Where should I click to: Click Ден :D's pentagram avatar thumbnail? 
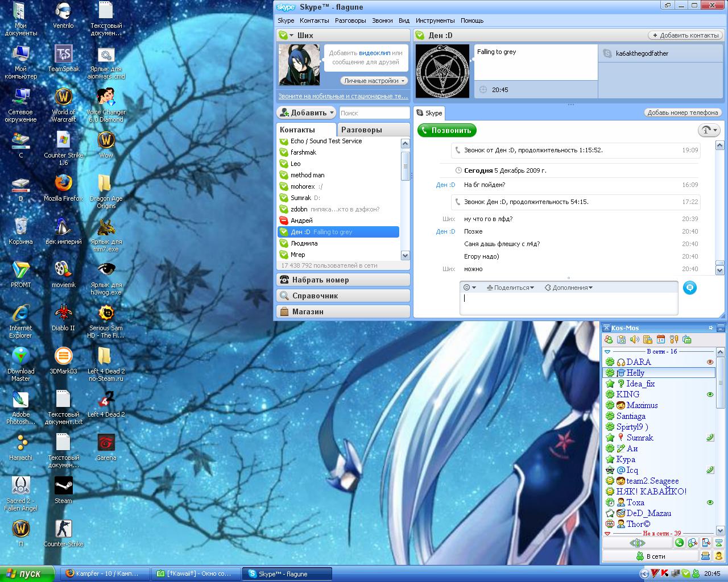[442, 71]
